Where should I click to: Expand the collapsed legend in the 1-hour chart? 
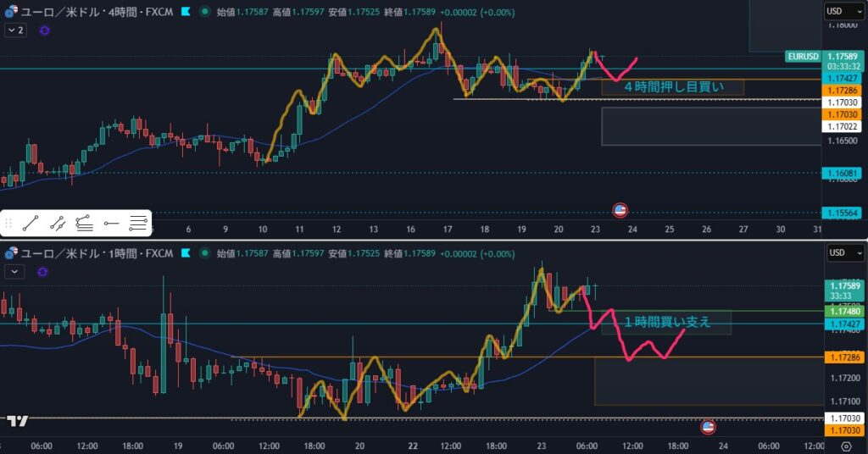[14, 271]
